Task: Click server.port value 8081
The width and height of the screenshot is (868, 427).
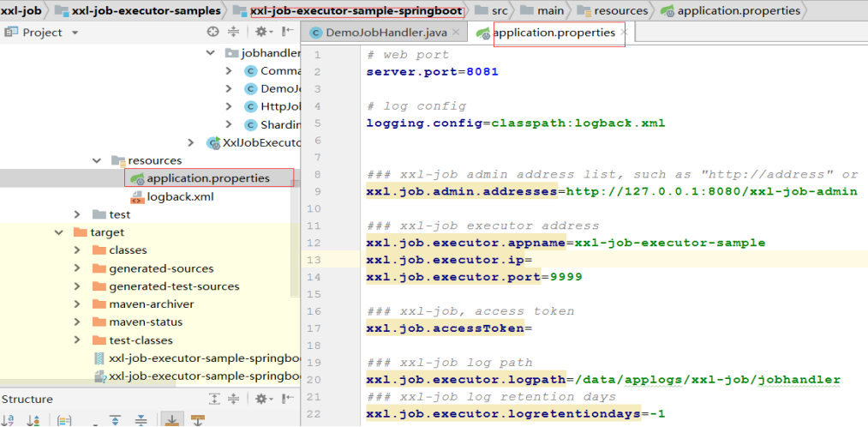Action: (482, 72)
